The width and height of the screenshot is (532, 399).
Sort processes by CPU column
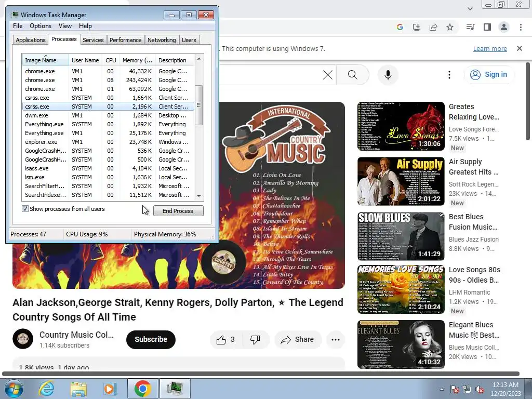click(111, 60)
